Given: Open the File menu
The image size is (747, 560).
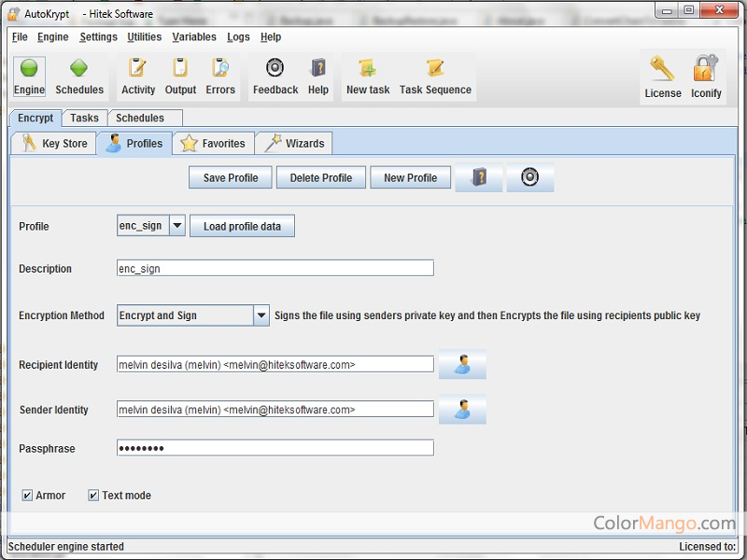Looking at the screenshot, I should tap(20, 36).
